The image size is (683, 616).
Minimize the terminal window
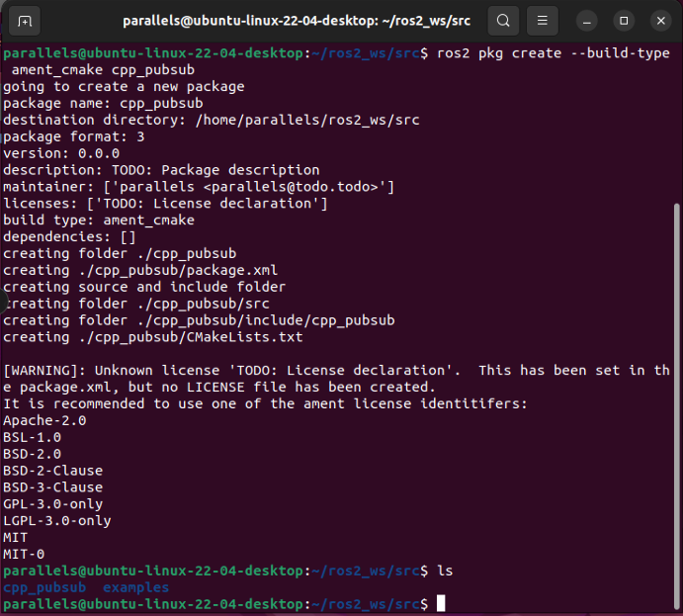tap(587, 20)
